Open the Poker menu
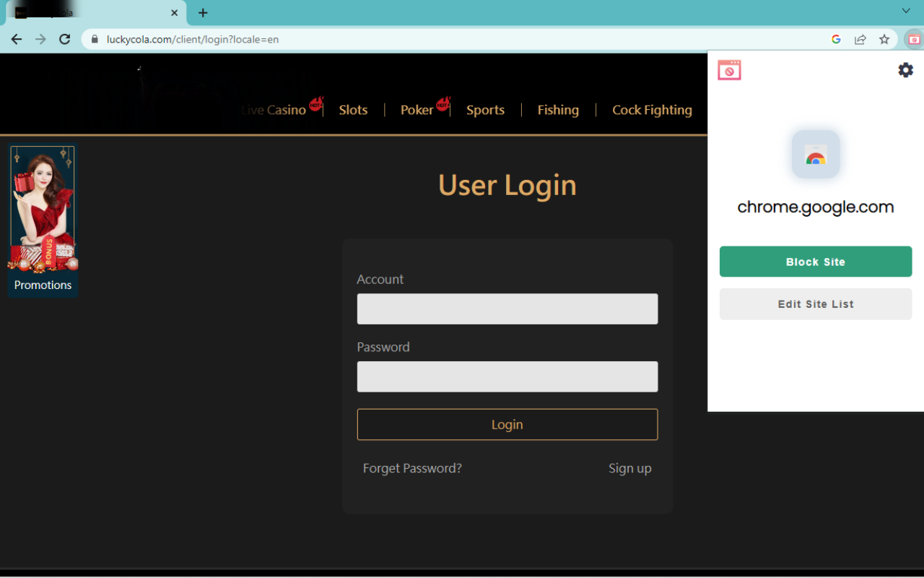 coord(417,110)
